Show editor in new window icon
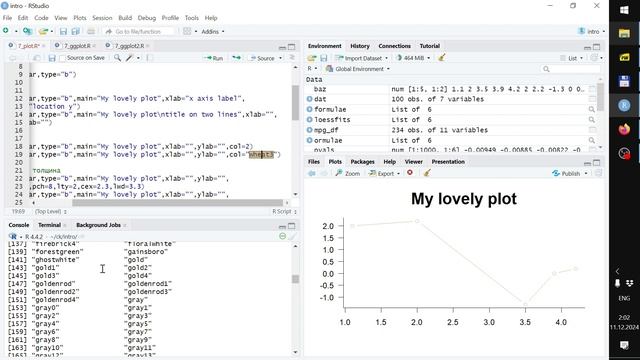Screen dimensions: 640x360 pyautogui.click(x=37, y=58)
